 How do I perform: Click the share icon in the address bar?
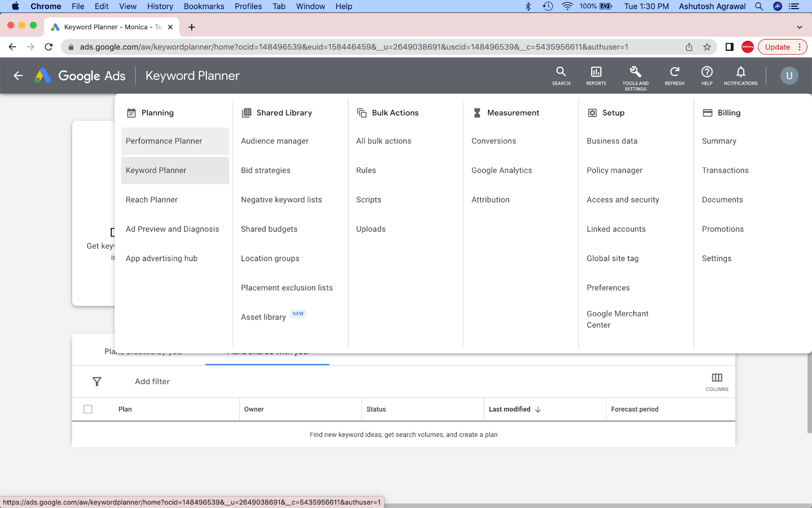(x=689, y=47)
